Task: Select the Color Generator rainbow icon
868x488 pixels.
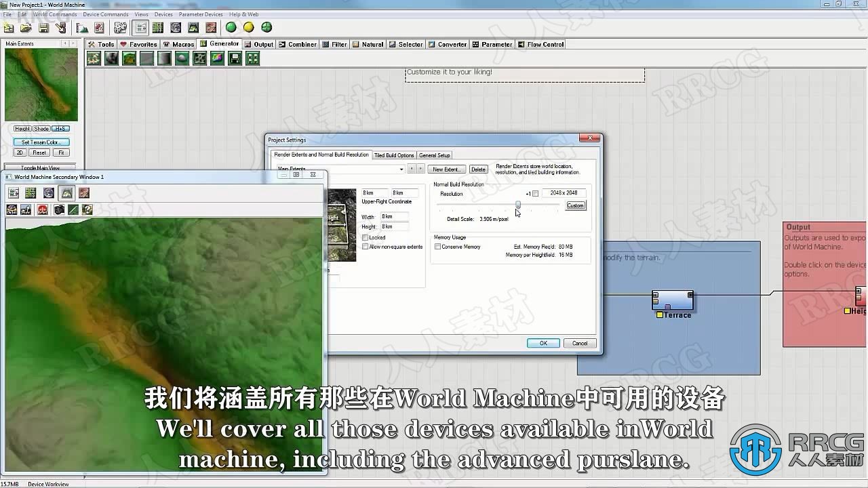Action: [217, 59]
